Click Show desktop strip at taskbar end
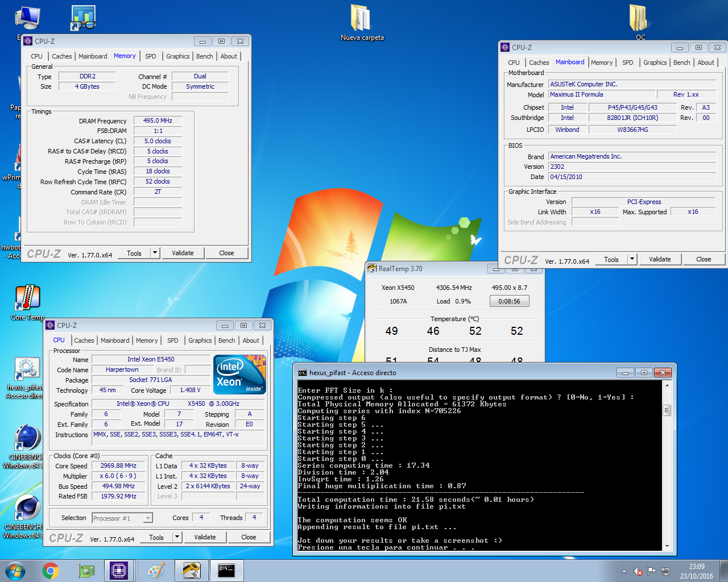The height and width of the screenshot is (582, 728). [x=724, y=571]
